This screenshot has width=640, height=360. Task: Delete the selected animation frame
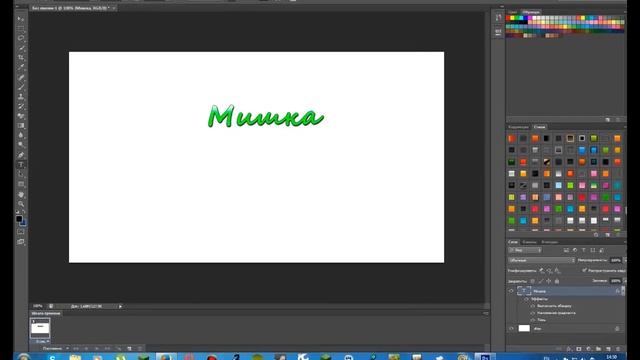pos(140,349)
